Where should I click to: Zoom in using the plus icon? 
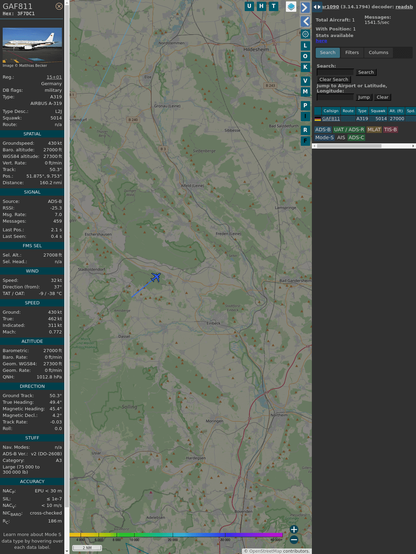[294, 529]
